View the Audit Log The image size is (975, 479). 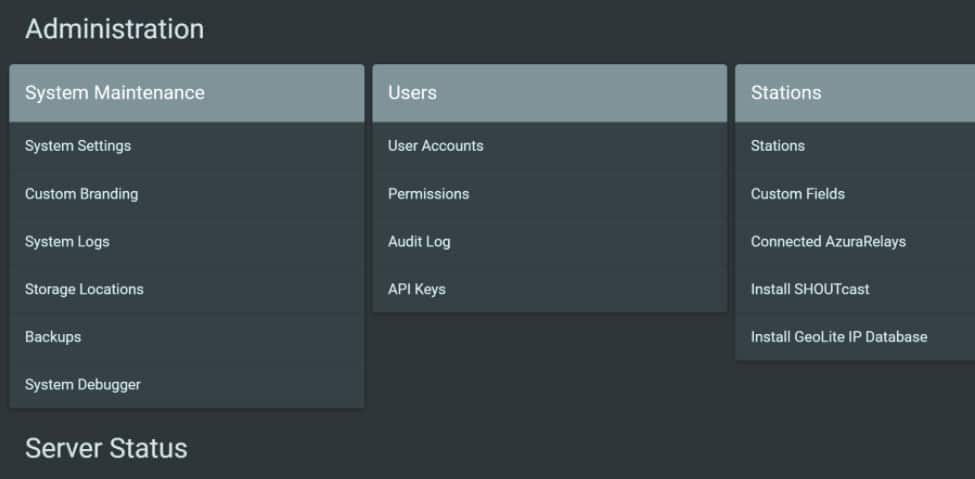coord(419,242)
